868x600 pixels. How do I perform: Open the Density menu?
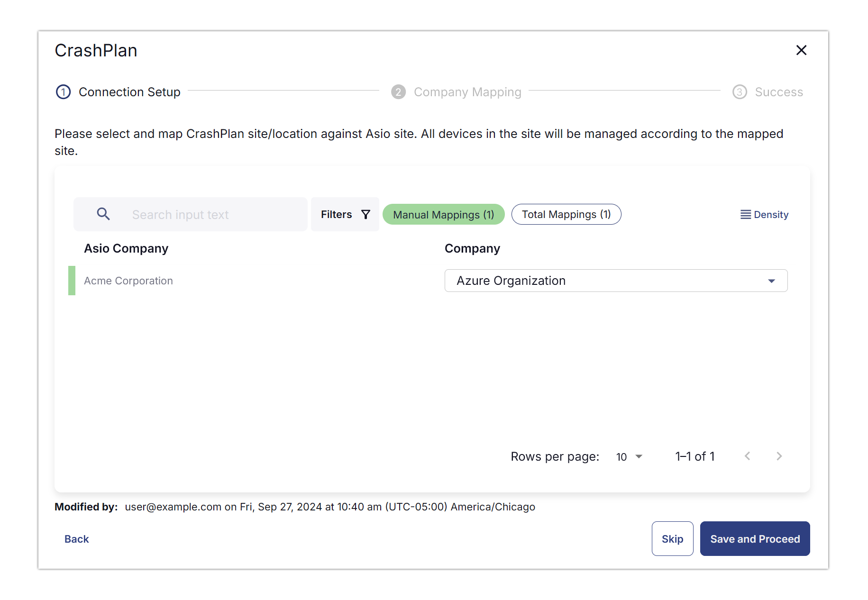point(764,215)
